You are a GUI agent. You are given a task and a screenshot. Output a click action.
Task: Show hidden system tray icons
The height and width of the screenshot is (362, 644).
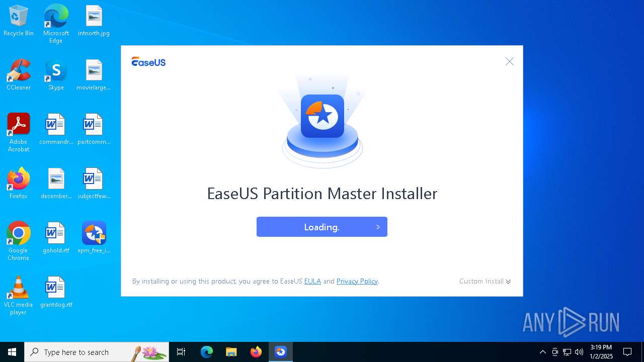542,352
